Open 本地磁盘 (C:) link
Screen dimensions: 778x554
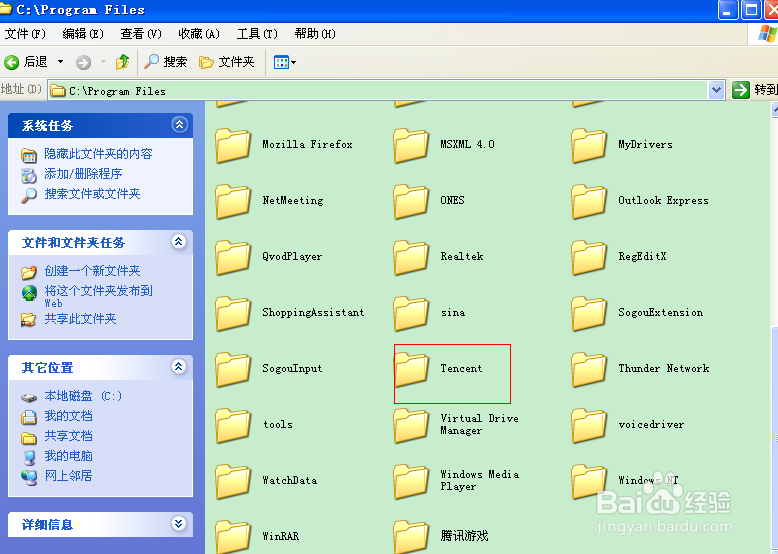[x=83, y=396]
